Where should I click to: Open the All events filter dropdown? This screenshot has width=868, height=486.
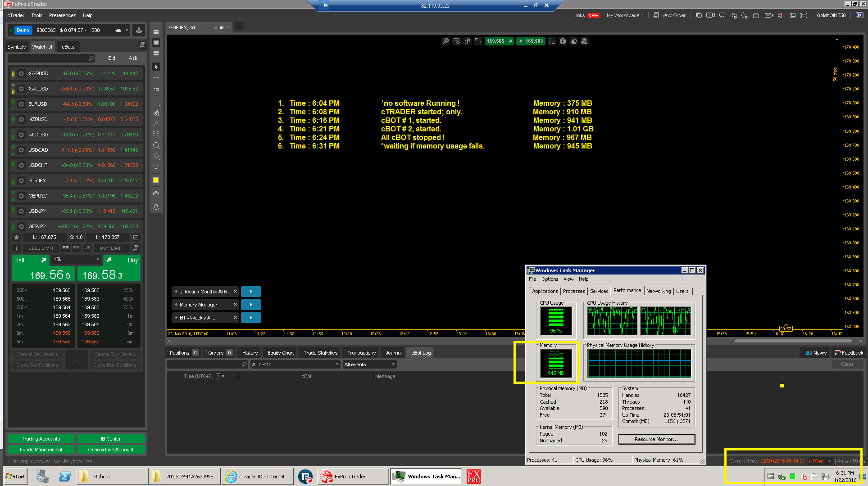369,364
